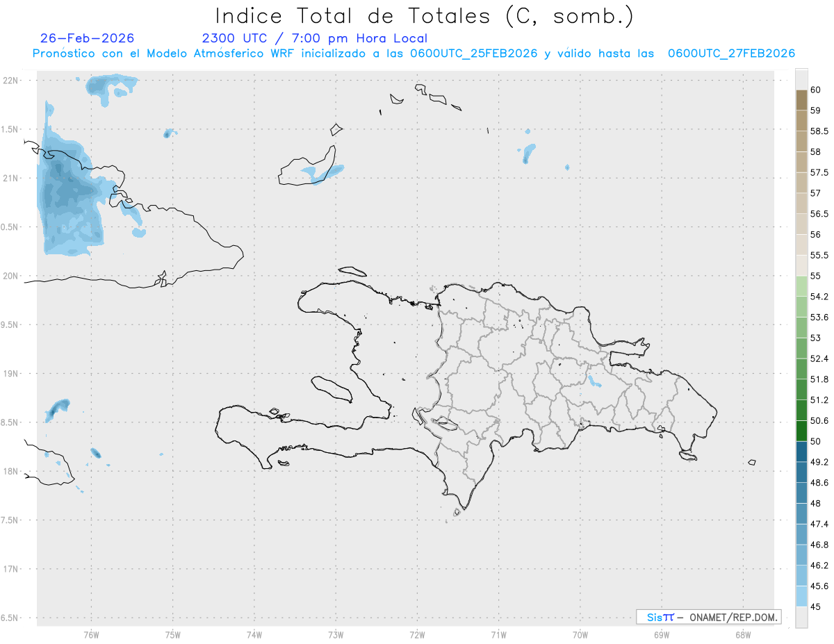This screenshot has width=834, height=644.
Task: Select the "72W" longitude label
Action: pos(417,634)
